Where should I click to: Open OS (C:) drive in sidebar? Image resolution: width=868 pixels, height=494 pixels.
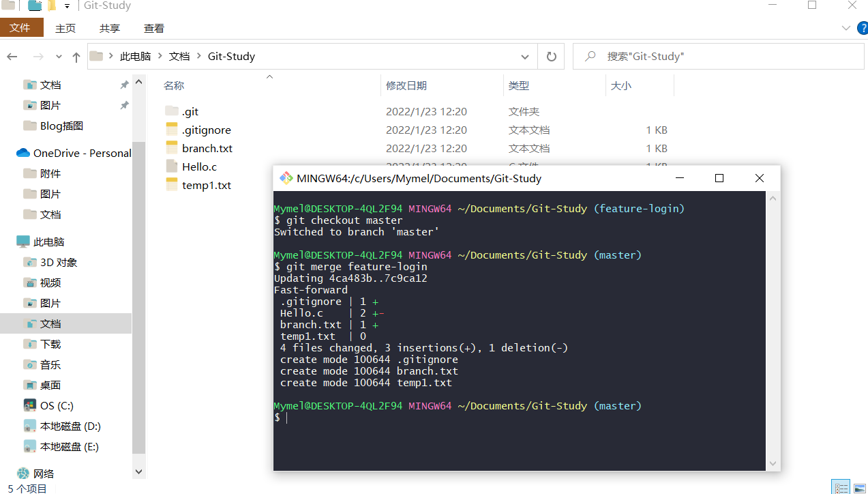coord(48,405)
